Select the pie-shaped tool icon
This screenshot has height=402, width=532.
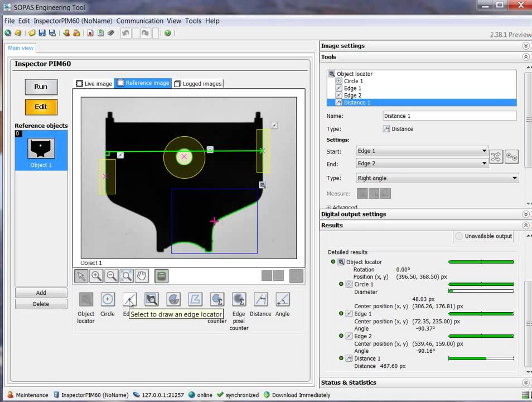point(173,299)
